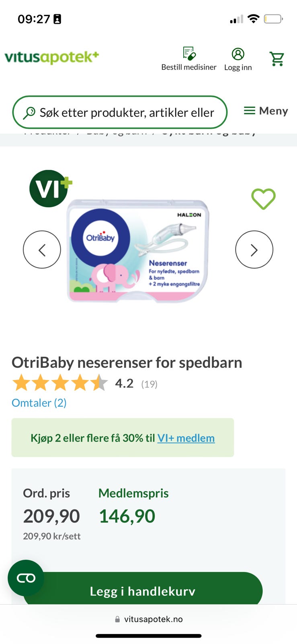The width and height of the screenshot is (297, 644).
Task: Open the floating chat bubble icon
Action: (26, 578)
